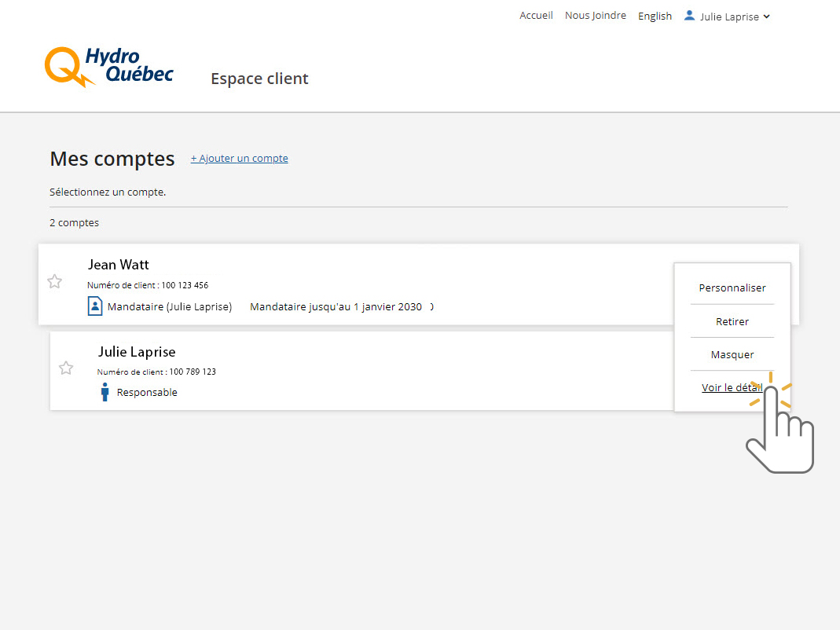Click the Responsable person icon
Image resolution: width=840 pixels, height=630 pixels.
(x=105, y=392)
